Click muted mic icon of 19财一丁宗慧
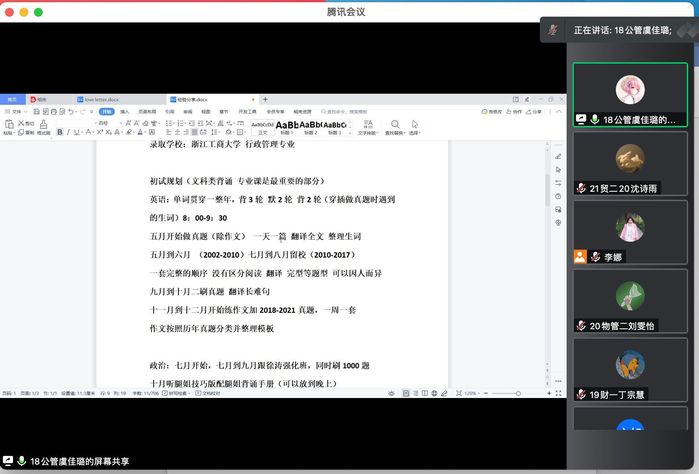 tap(580, 395)
